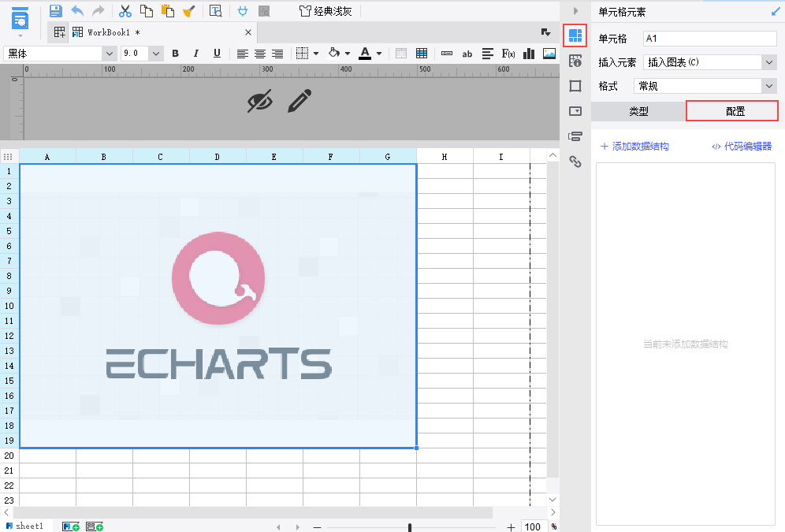Image resolution: width=785 pixels, height=532 pixels.
Task: Insert chart using the bar chart toolbar icon
Action: [529, 54]
